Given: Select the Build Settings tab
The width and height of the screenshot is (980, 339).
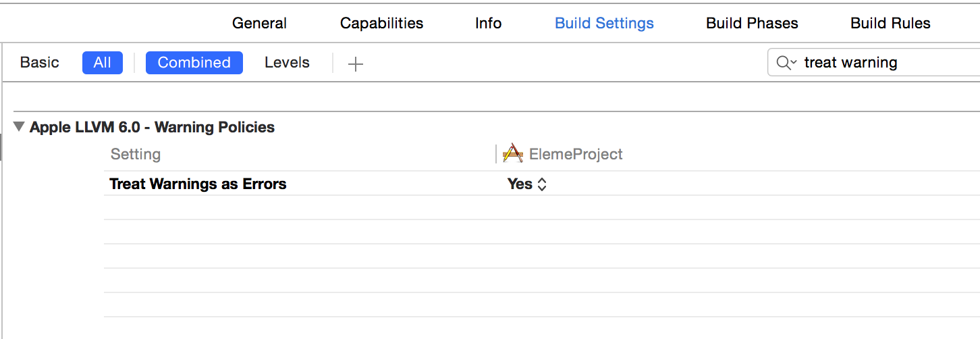Looking at the screenshot, I should coord(604,23).
